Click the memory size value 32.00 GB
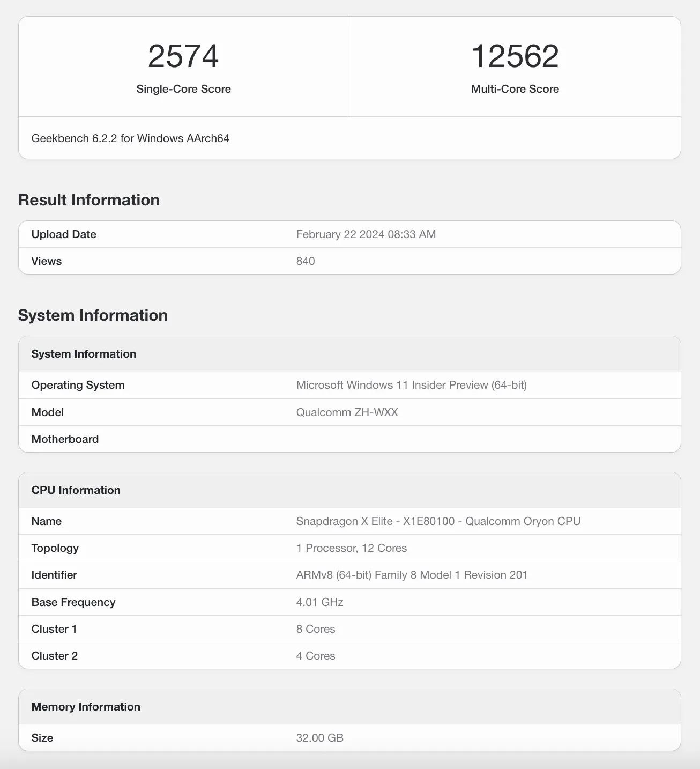This screenshot has width=700, height=769. pos(319,738)
